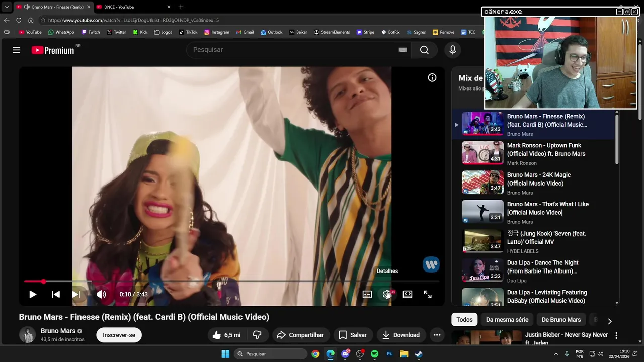Open the tab search dropdown arrow

(6, 7)
